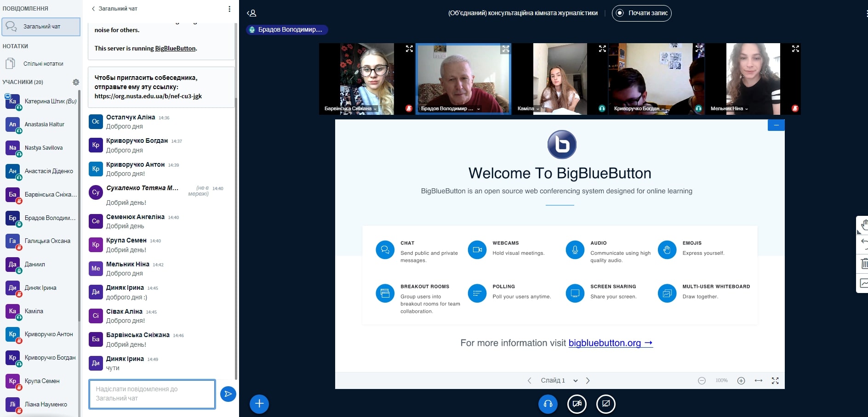Collapse chat via Загальний чат back header
Viewport: 868px width, 417px height.
pos(114,9)
